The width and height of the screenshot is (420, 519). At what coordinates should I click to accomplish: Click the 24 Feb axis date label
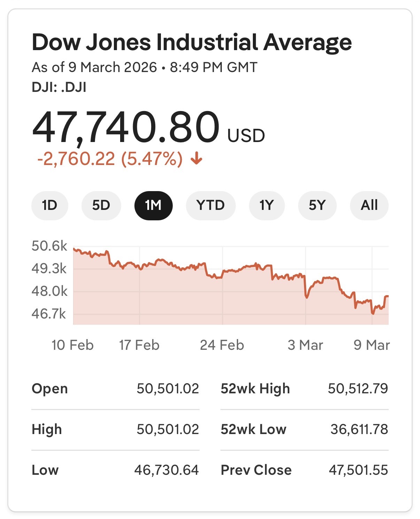[x=222, y=345]
